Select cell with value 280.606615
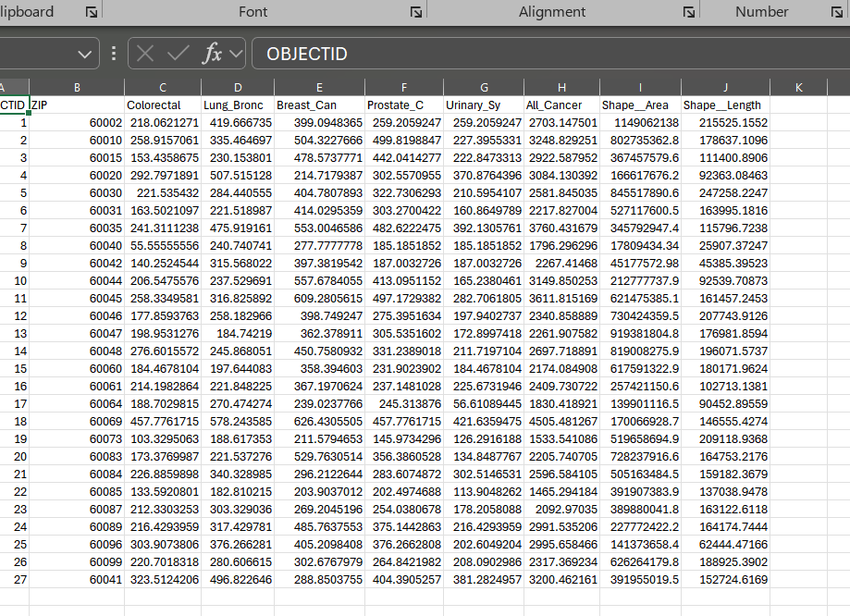The image size is (850, 616). (x=238, y=561)
